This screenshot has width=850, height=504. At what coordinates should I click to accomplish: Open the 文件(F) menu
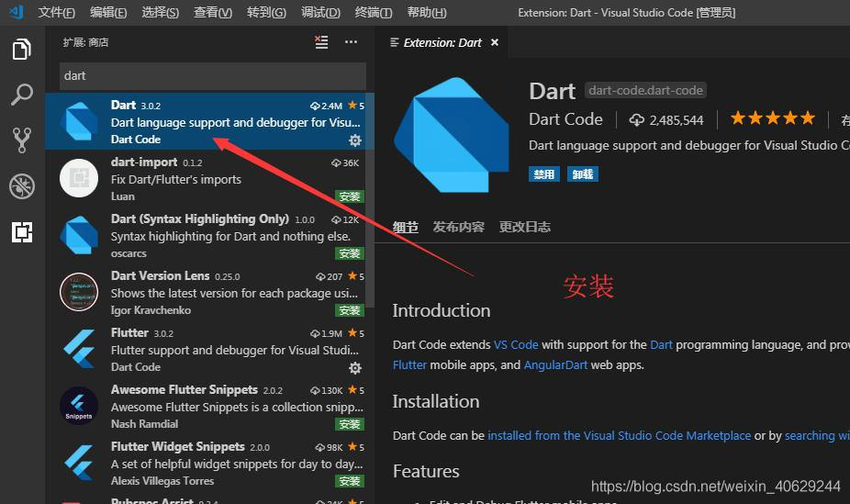(56, 12)
